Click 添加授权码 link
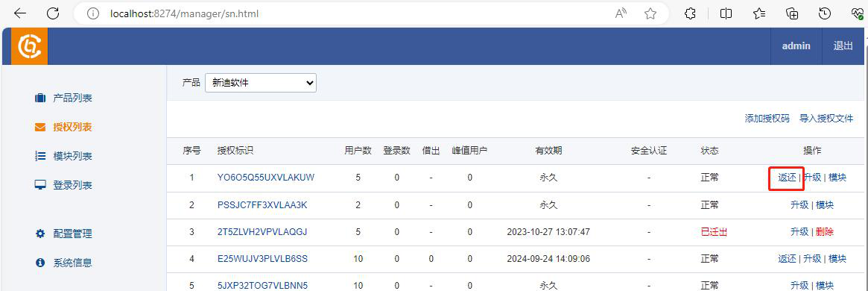Image resolution: width=868 pixels, height=291 pixels. coord(767,118)
